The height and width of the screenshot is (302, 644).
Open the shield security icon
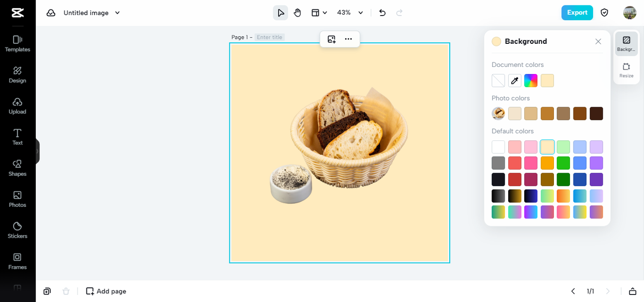[x=605, y=13]
